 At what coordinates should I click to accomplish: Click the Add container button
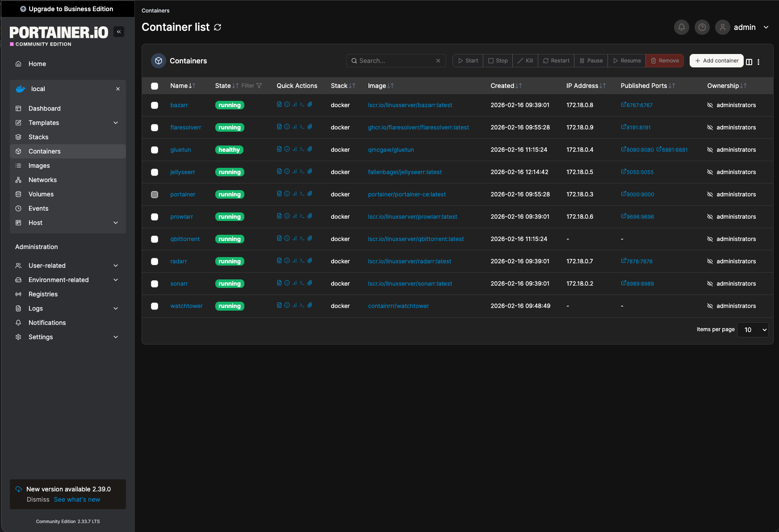coord(716,60)
